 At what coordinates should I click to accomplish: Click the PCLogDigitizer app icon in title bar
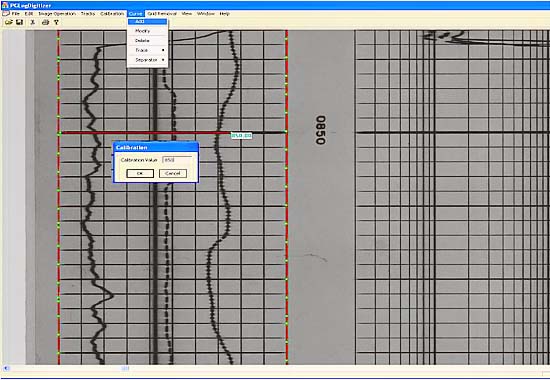[x=5, y=5]
